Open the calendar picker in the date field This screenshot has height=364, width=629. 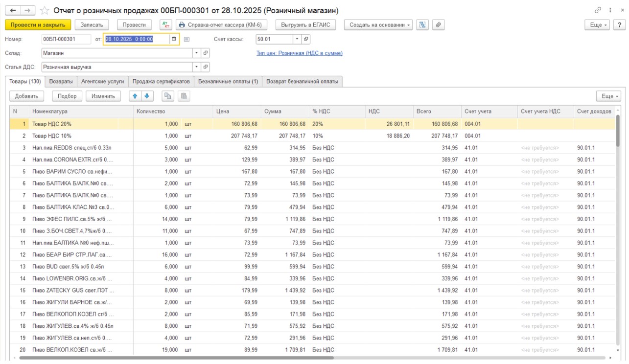tap(174, 39)
